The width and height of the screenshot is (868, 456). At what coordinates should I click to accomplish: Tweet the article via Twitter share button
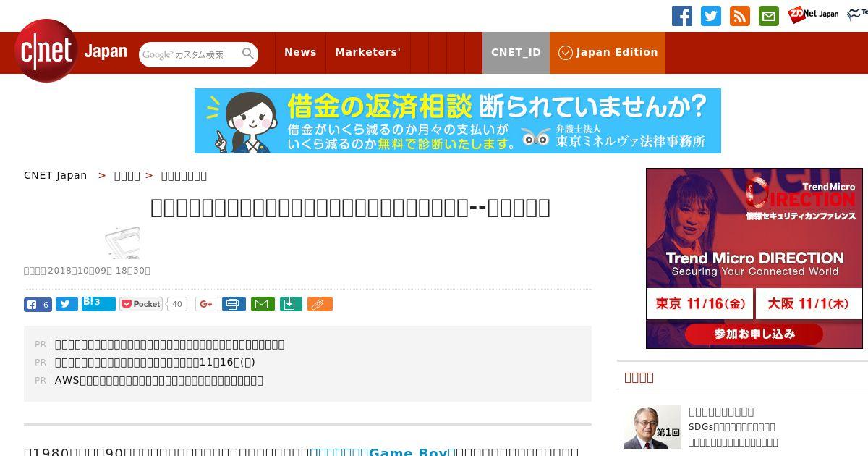[x=67, y=305]
